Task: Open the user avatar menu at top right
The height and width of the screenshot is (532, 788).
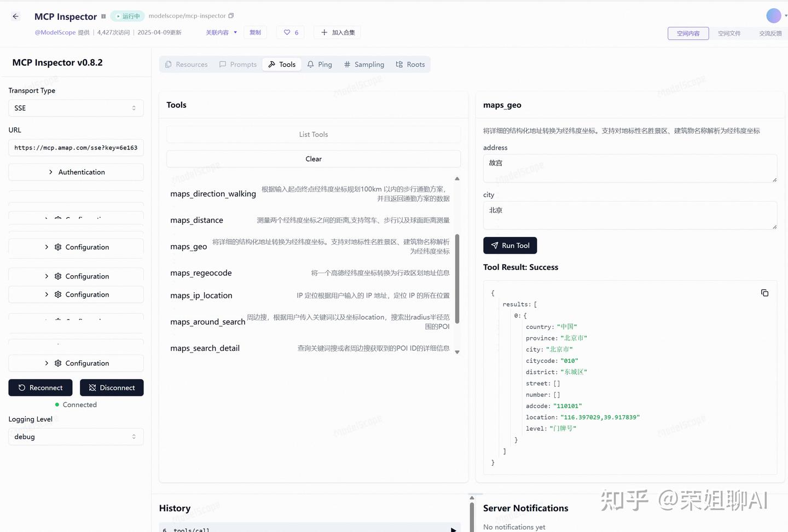Action: 773,15
